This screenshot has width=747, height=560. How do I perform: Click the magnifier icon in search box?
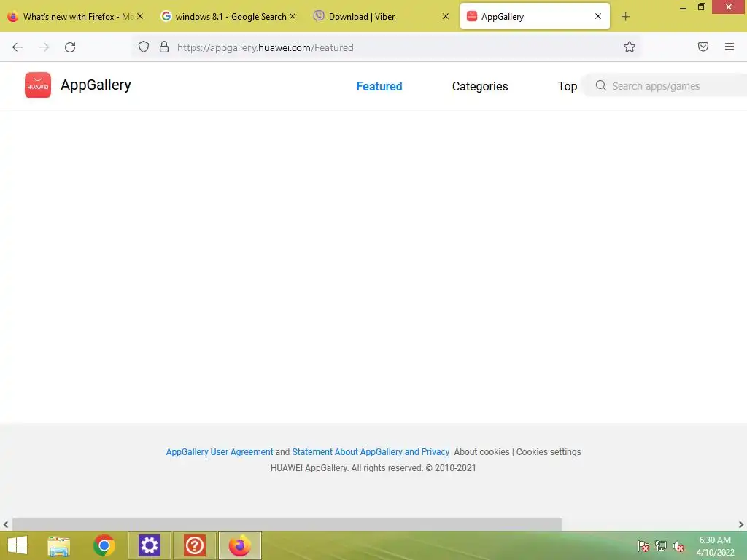601,86
